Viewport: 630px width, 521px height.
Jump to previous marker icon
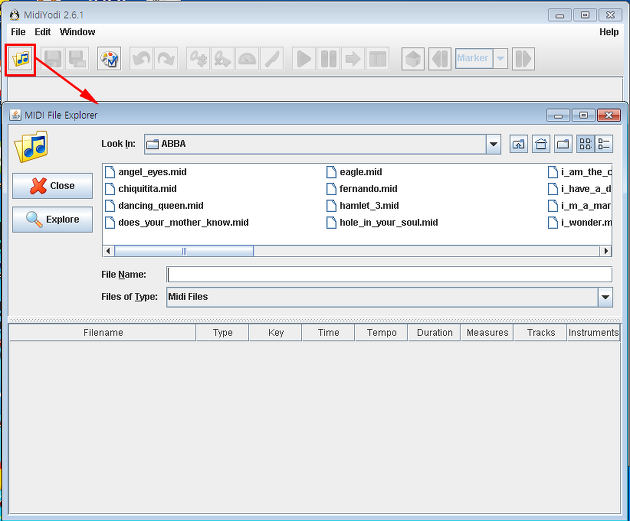point(440,59)
